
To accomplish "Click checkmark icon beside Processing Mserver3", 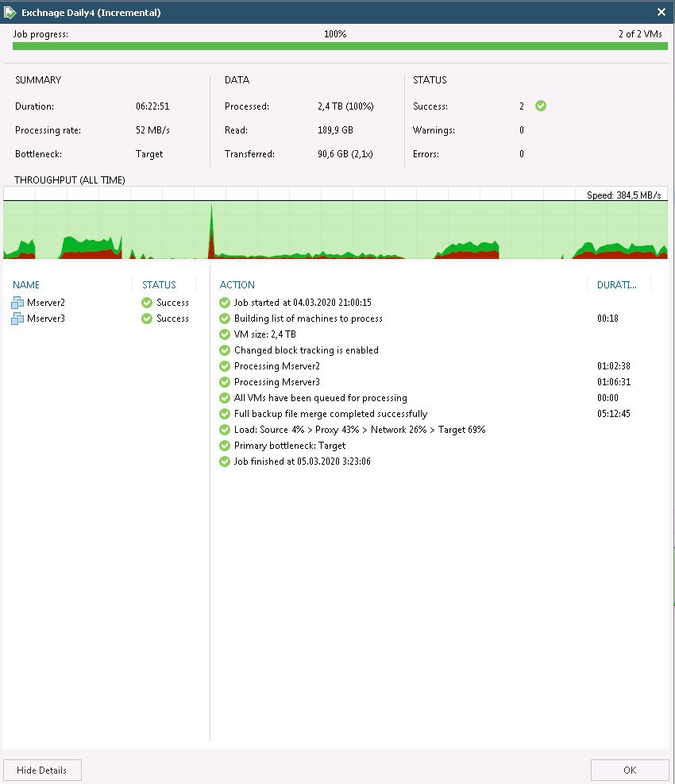I will tap(225, 383).
